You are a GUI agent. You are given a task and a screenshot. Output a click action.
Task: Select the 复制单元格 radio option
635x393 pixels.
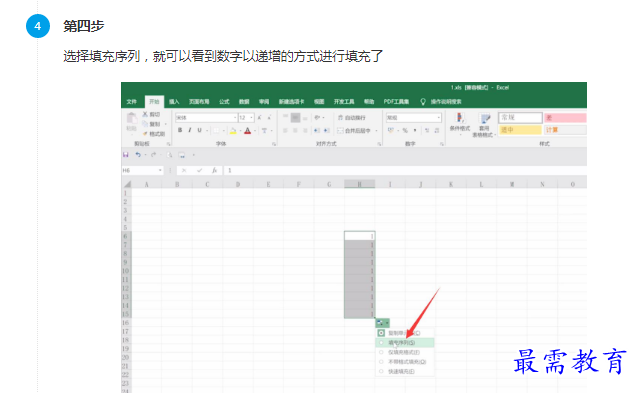pyautogui.click(x=381, y=333)
